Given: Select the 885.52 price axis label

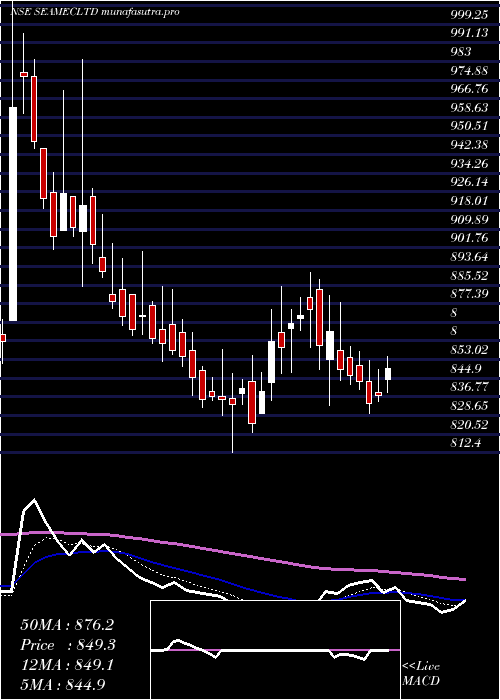Looking at the screenshot, I should coord(469,275).
